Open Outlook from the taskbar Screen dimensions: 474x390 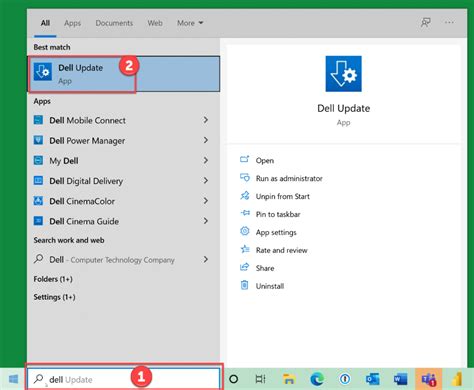(373, 379)
